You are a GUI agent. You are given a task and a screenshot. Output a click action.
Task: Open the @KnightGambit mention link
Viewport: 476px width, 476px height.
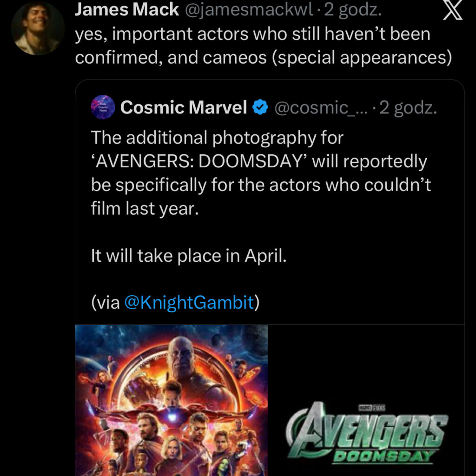point(189,303)
